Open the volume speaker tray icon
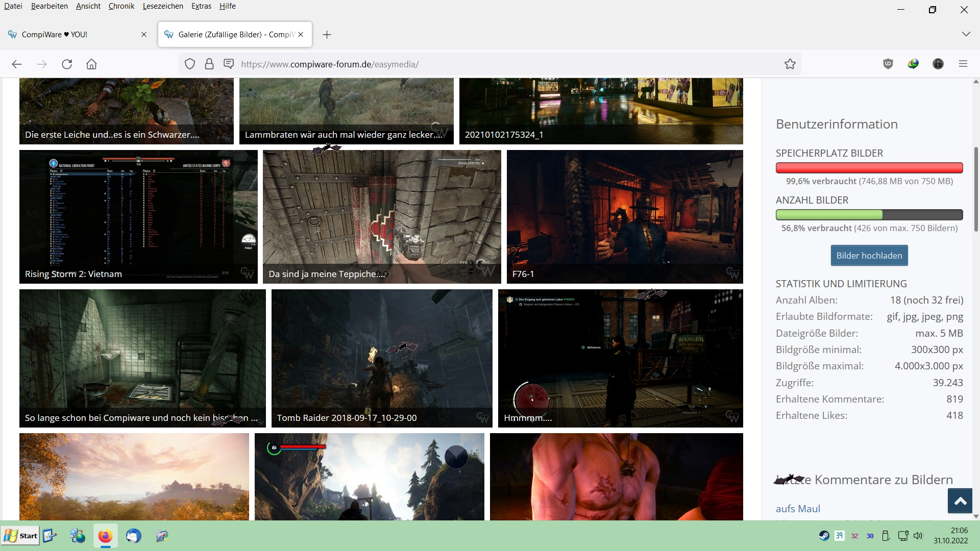The width and height of the screenshot is (980, 551). (918, 536)
